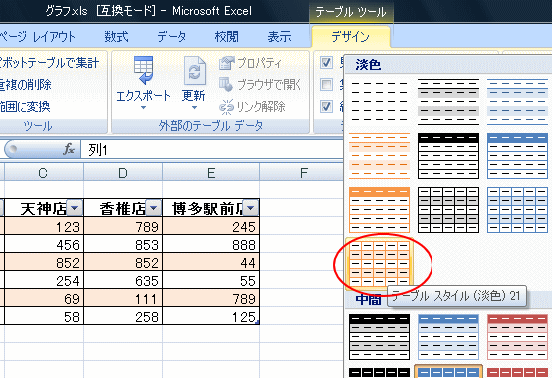Click the リンク解除 unlink icon
Image resolution: width=552 pixels, height=378 pixels.
pyautogui.click(x=226, y=107)
